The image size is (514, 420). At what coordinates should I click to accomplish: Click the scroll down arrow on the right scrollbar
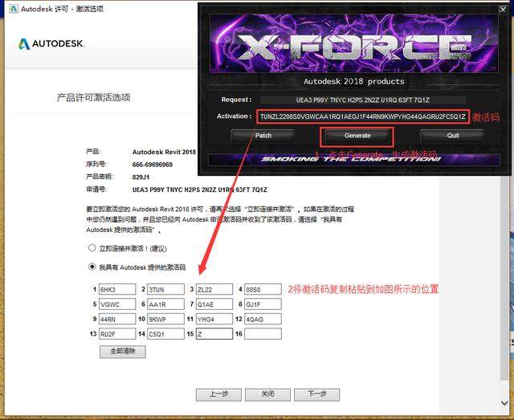point(504,402)
